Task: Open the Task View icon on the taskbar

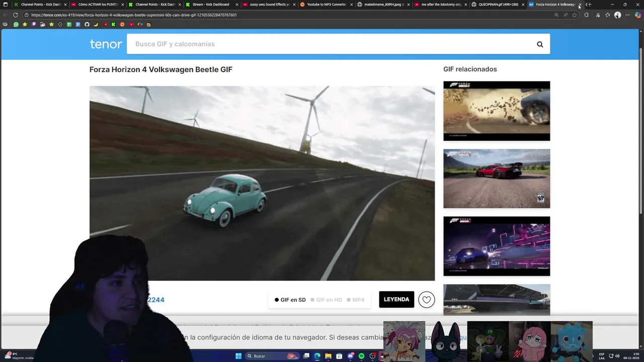Action: pos(306,356)
